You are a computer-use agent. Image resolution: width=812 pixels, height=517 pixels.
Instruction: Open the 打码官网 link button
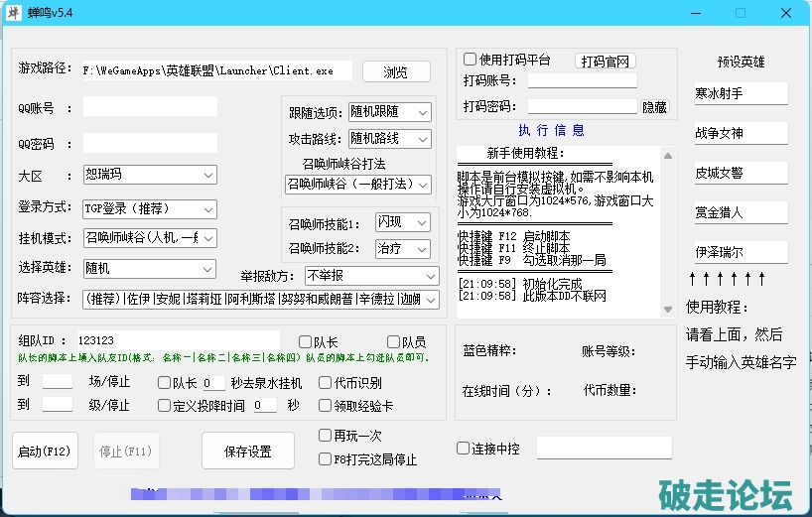605,61
